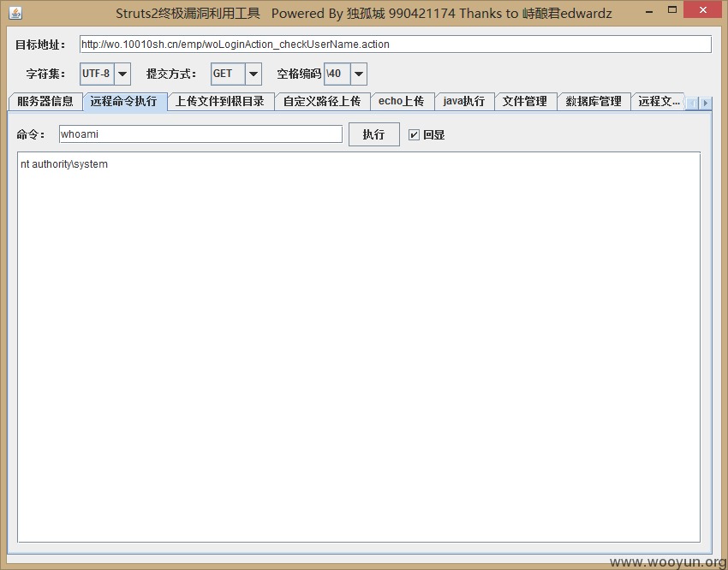Go to the java执行 tab
The image size is (728, 570).
point(464,102)
